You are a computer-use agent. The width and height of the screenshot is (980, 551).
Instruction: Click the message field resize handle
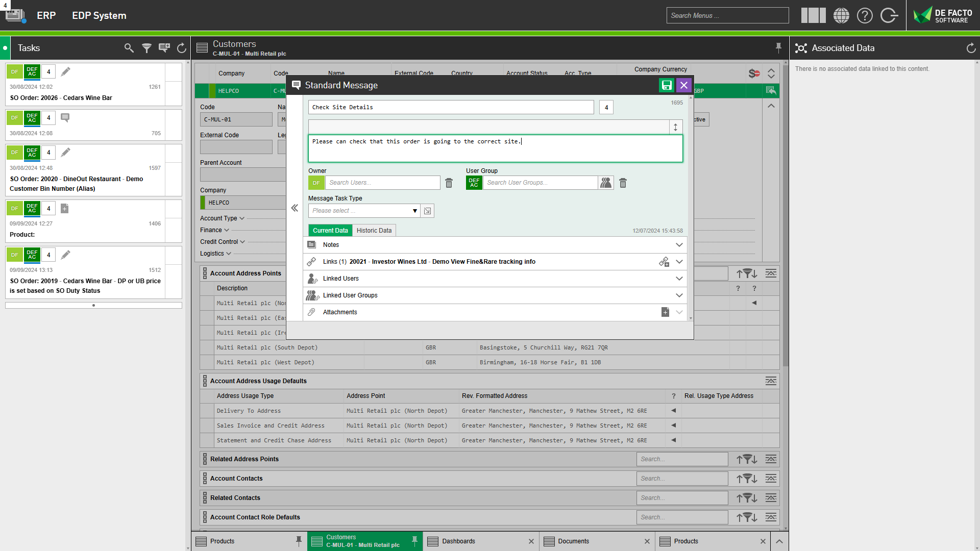click(675, 127)
